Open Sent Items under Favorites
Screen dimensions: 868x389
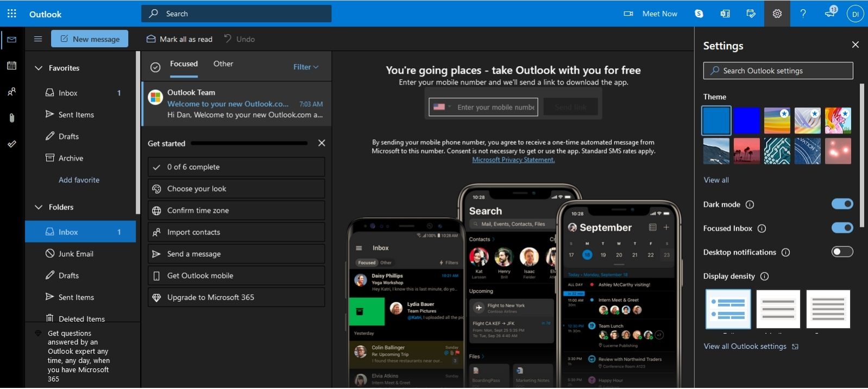click(80, 114)
